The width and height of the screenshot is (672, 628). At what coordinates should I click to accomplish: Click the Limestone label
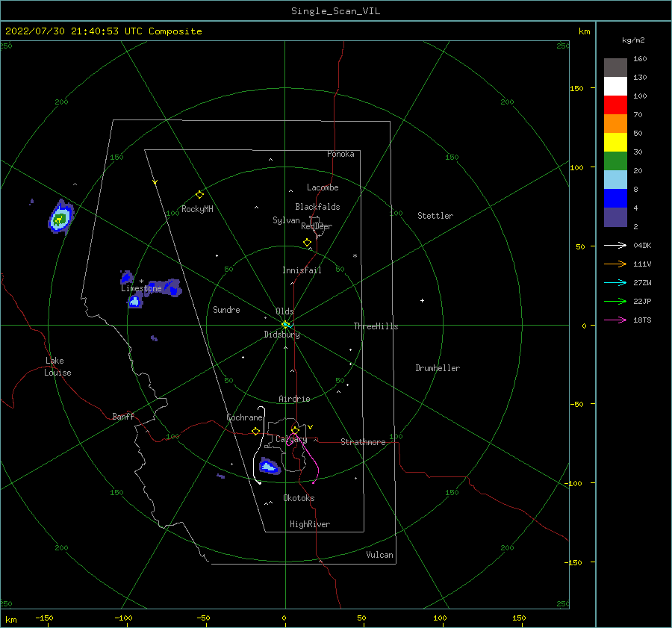click(141, 288)
